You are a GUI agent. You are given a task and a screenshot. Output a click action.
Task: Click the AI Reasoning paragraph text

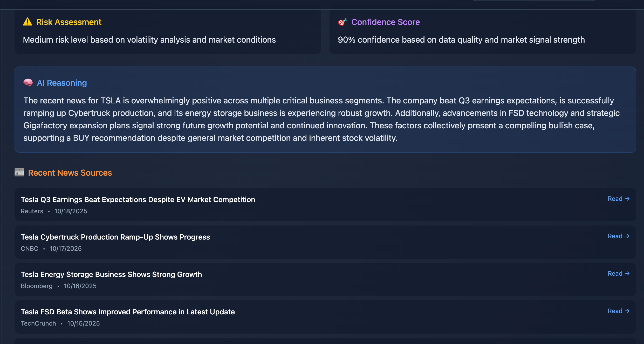point(321,119)
